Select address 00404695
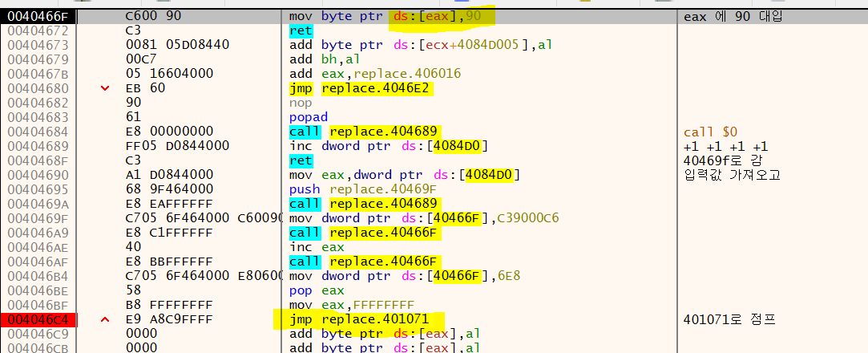868x353 pixels. [38, 189]
